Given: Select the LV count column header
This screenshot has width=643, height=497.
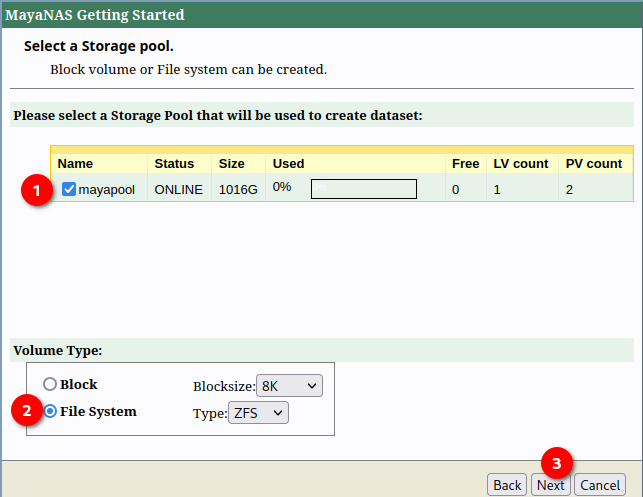Looking at the screenshot, I should pos(521,163).
